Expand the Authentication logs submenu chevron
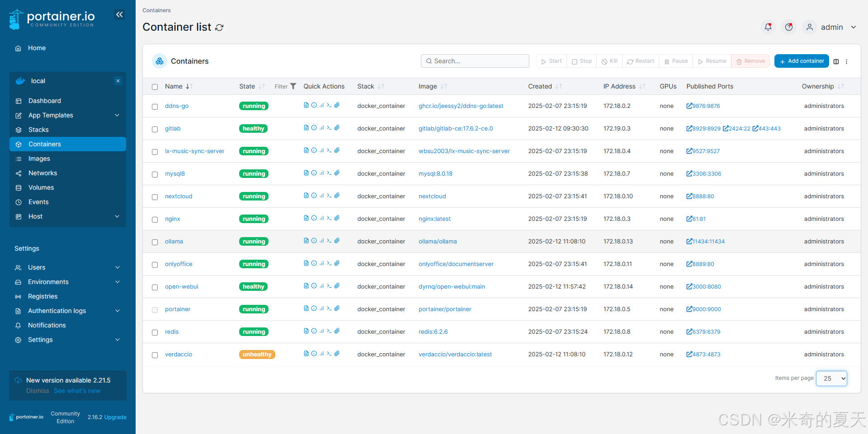Viewport: 868px width, 434px height. (x=118, y=311)
